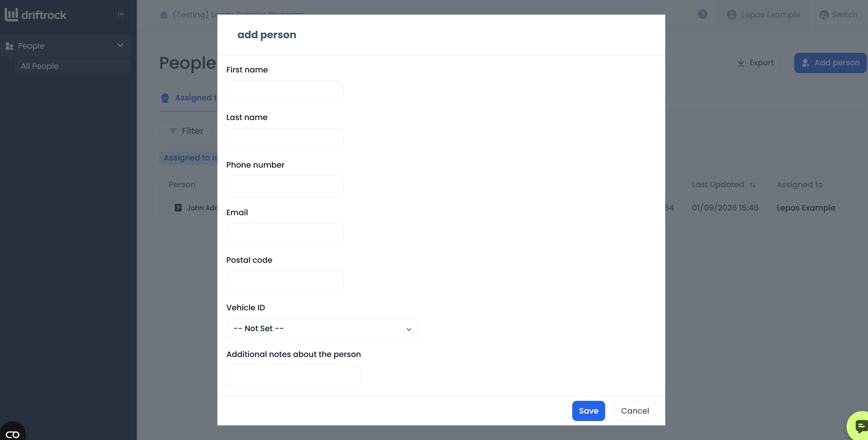Open the Assigned to tab
Screen dimensions: 868x440
(189, 98)
